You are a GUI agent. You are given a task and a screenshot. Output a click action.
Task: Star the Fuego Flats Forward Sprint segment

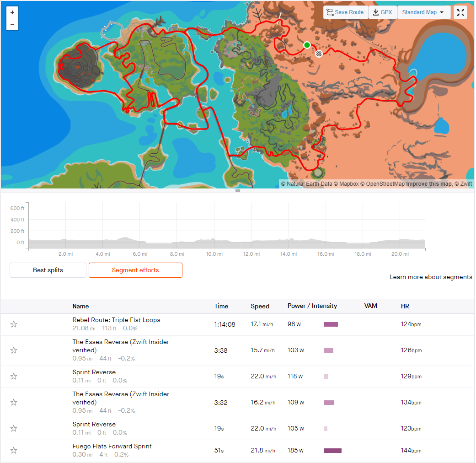(x=14, y=451)
